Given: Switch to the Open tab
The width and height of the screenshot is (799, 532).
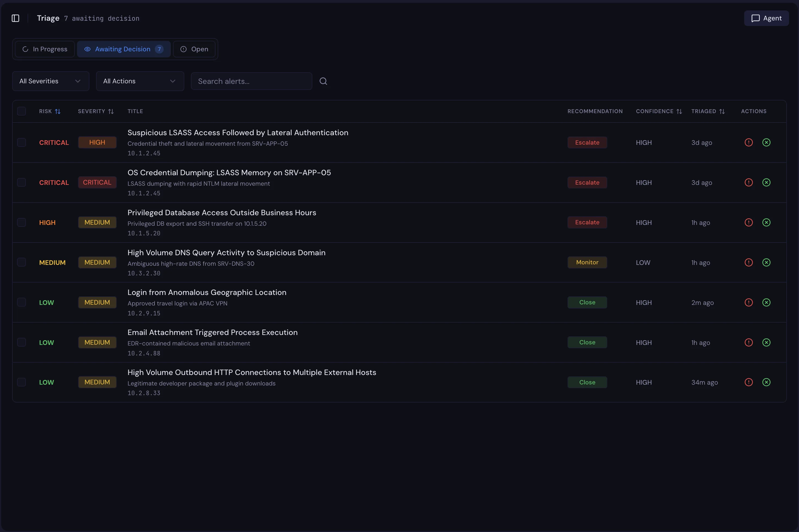Looking at the screenshot, I should pos(194,49).
